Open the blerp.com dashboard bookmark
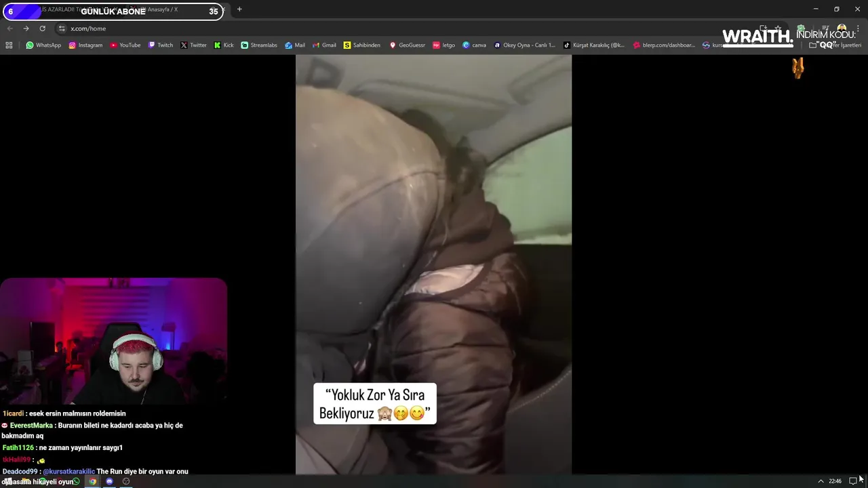Viewport: 868px width, 488px height. (664, 45)
